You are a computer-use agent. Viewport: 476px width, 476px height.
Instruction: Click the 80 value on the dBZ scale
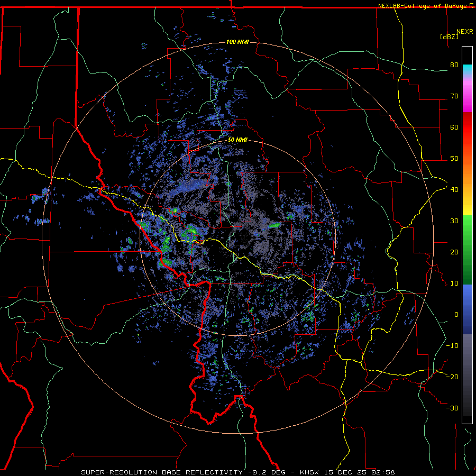click(454, 65)
